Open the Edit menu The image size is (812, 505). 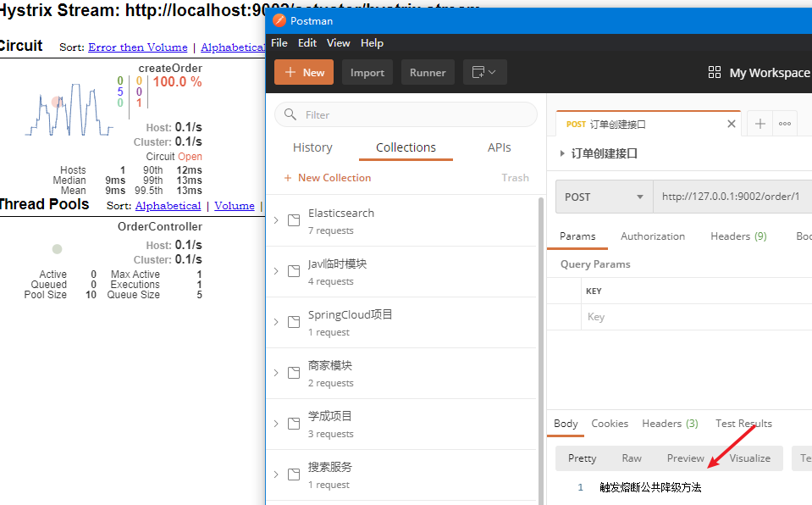coord(307,43)
